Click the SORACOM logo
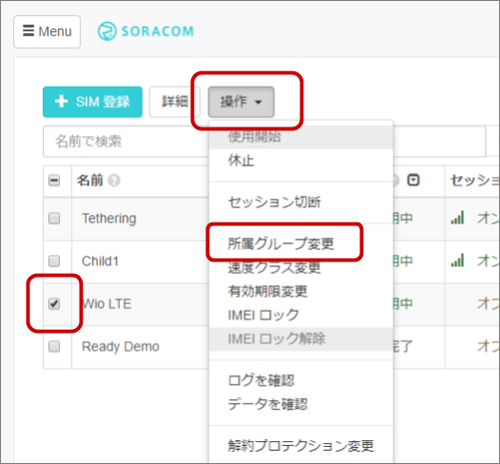 pyautogui.click(x=146, y=31)
